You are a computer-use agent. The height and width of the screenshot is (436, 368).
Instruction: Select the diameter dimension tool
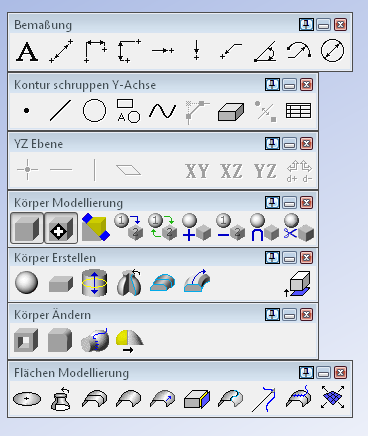[332, 51]
